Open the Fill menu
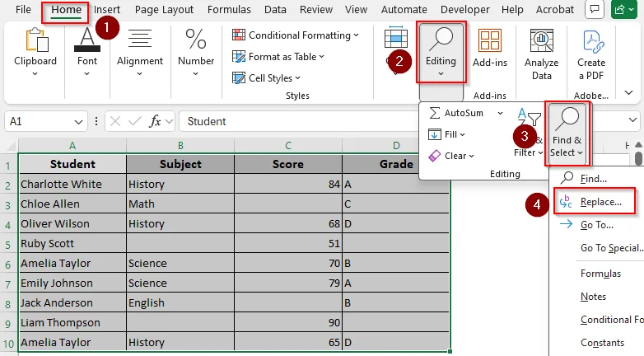644x356 pixels. click(x=446, y=134)
